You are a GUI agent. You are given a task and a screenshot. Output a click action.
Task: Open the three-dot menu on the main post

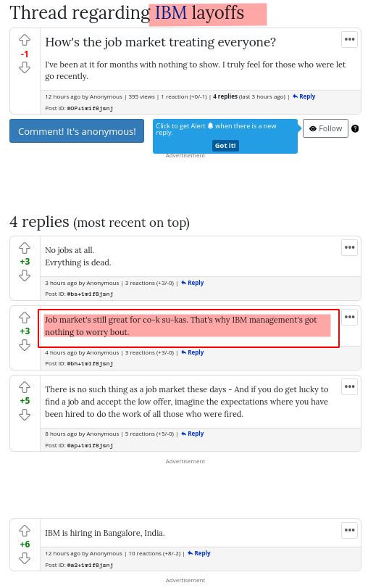coord(349,39)
